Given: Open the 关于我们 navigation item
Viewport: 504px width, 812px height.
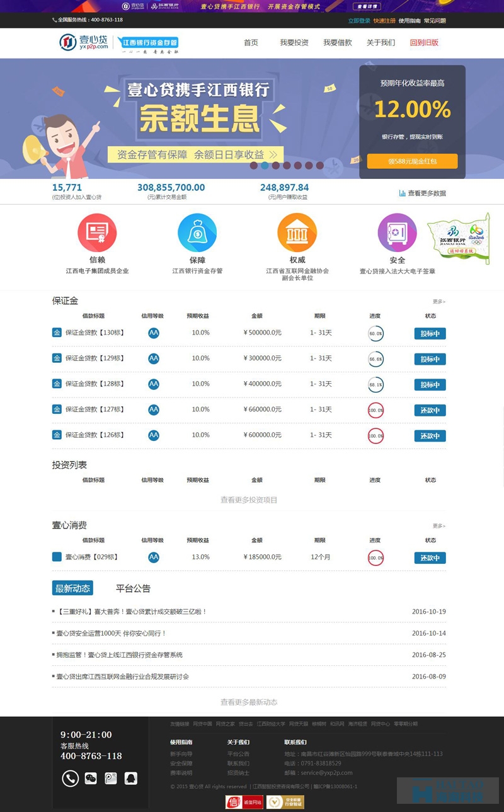Looking at the screenshot, I should (381, 43).
